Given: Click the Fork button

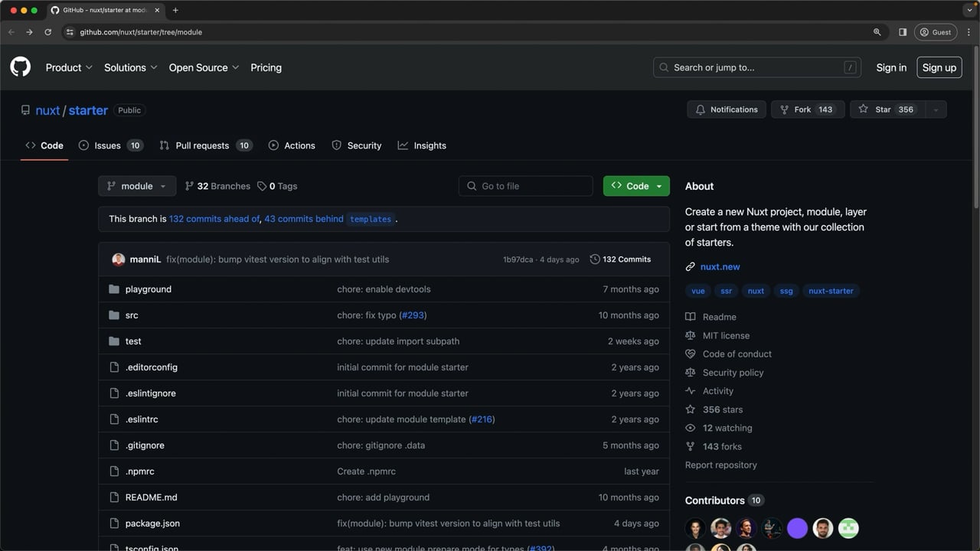Looking at the screenshot, I should (808, 109).
